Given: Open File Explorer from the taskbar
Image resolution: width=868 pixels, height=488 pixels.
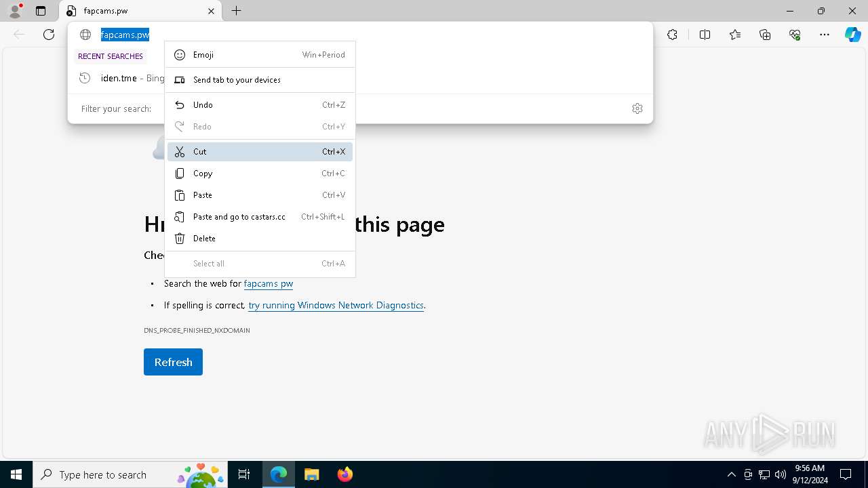Looking at the screenshot, I should click(x=311, y=474).
